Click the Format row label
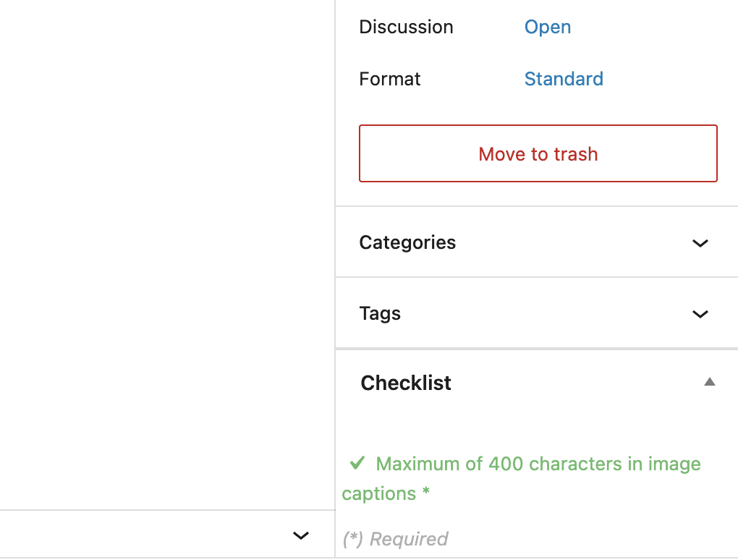Viewport: 738px width, 560px height. [x=389, y=79]
